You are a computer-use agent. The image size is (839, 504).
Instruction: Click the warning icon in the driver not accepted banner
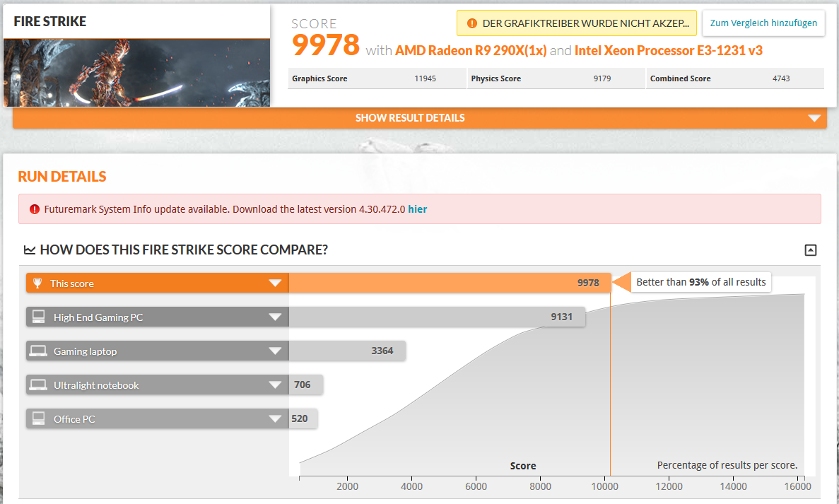click(472, 23)
